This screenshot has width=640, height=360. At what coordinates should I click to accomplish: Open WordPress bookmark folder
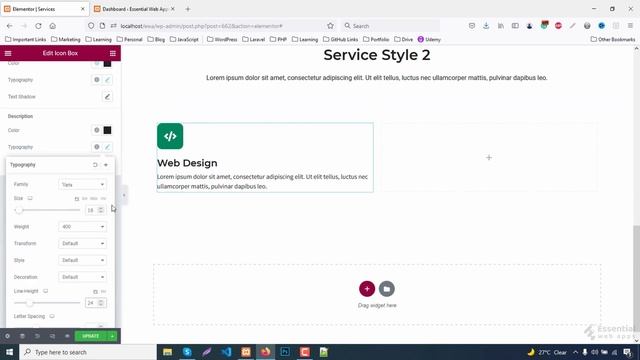pos(222,40)
